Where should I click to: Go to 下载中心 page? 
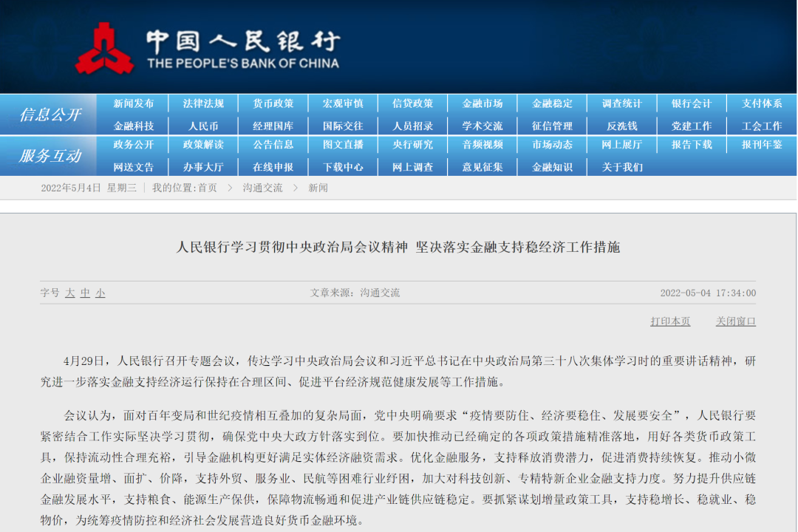click(343, 167)
